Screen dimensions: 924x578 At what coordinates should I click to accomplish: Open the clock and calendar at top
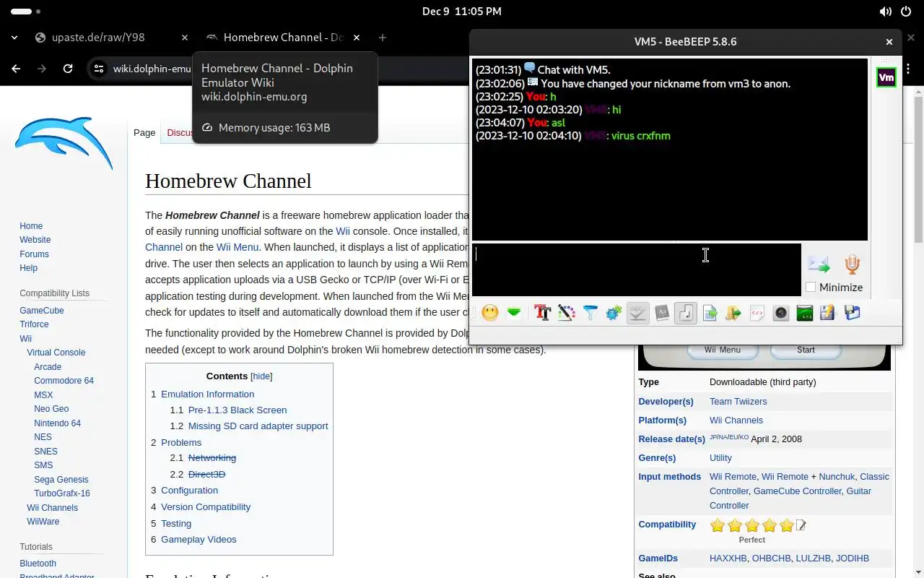click(x=461, y=12)
